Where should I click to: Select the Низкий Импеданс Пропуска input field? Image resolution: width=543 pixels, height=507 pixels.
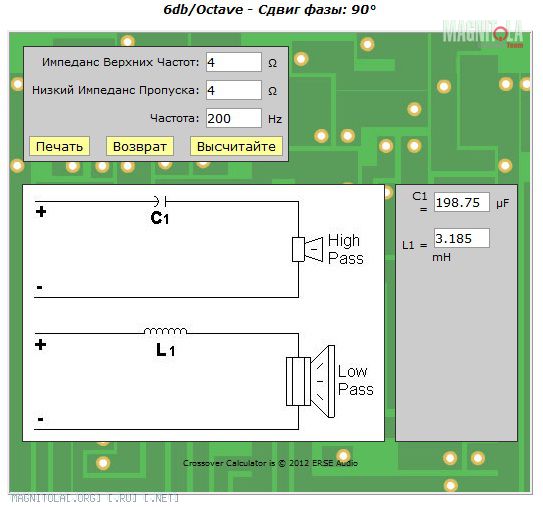coord(234,90)
